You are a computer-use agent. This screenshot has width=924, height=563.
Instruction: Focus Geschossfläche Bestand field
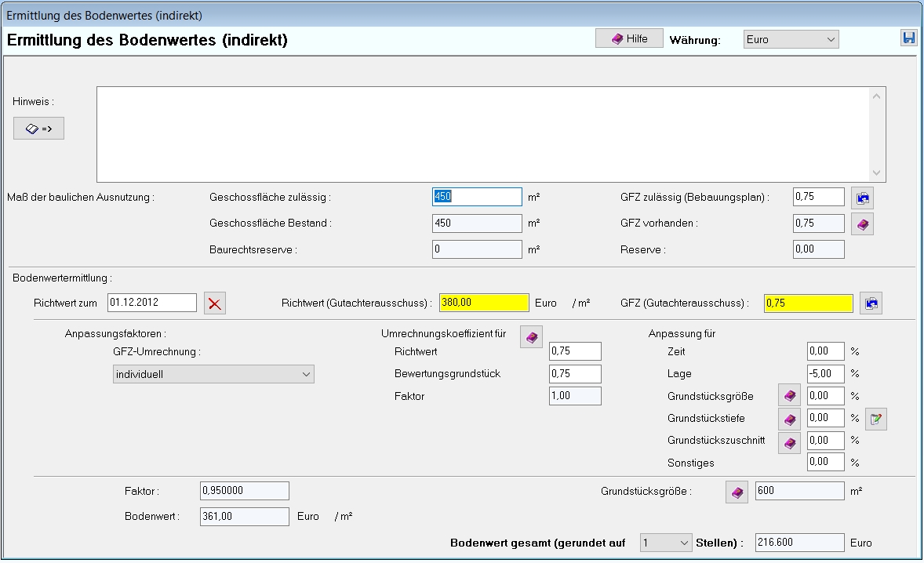click(477, 223)
